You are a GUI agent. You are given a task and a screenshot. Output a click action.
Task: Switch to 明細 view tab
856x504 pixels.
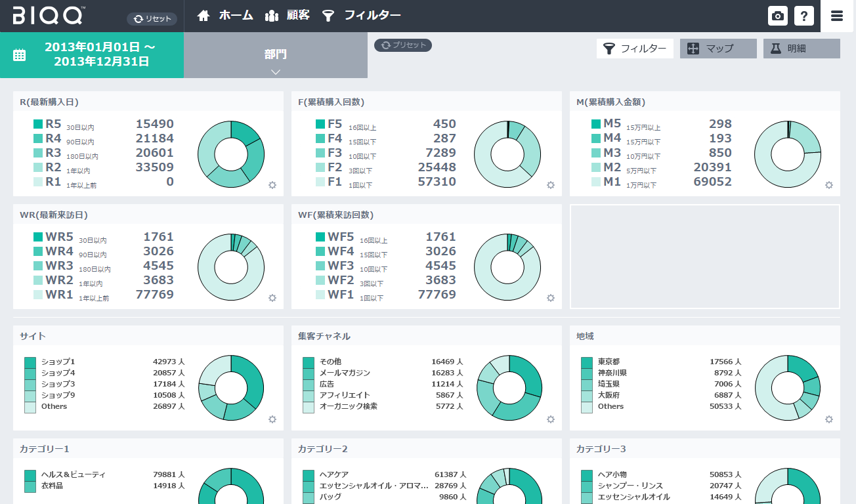(x=802, y=49)
